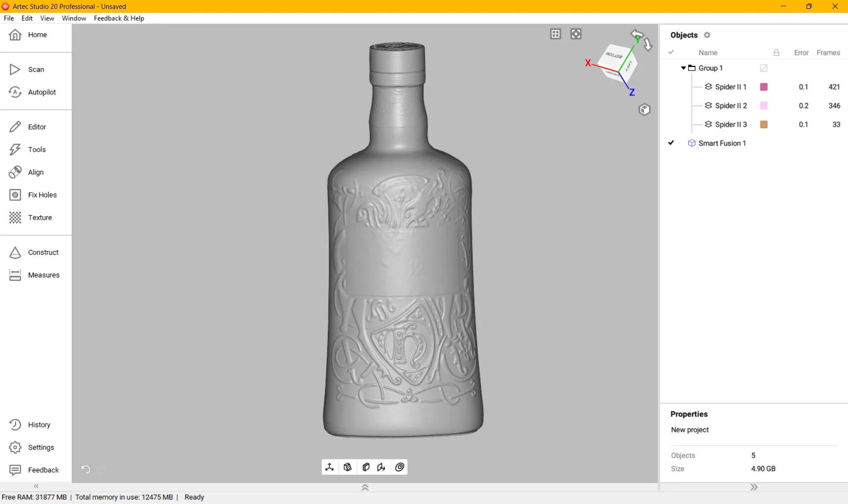Toggle visibility checkmark for Smart Fusion 1
Image resolution: width=848 pixels, height=504 pixels.
[671, 143]
